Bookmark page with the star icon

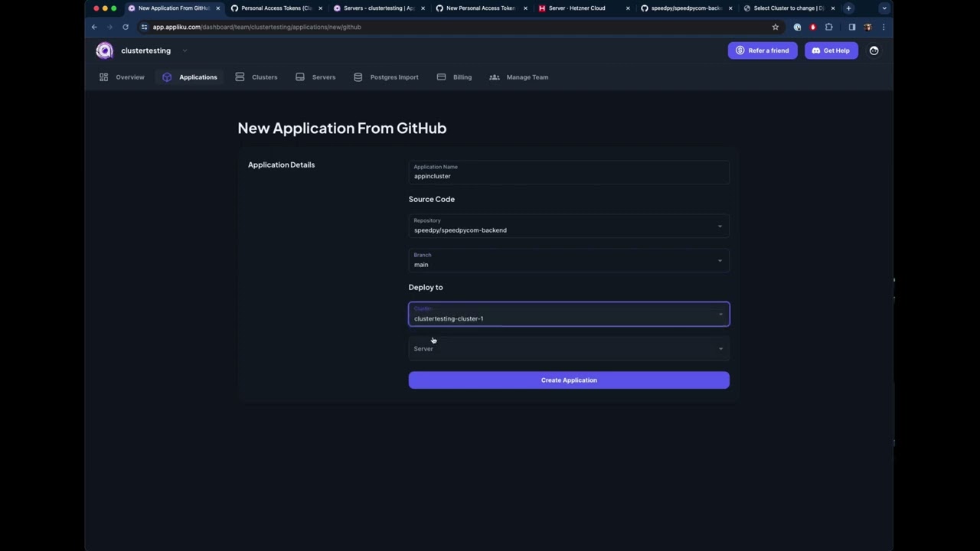[775, 27]
